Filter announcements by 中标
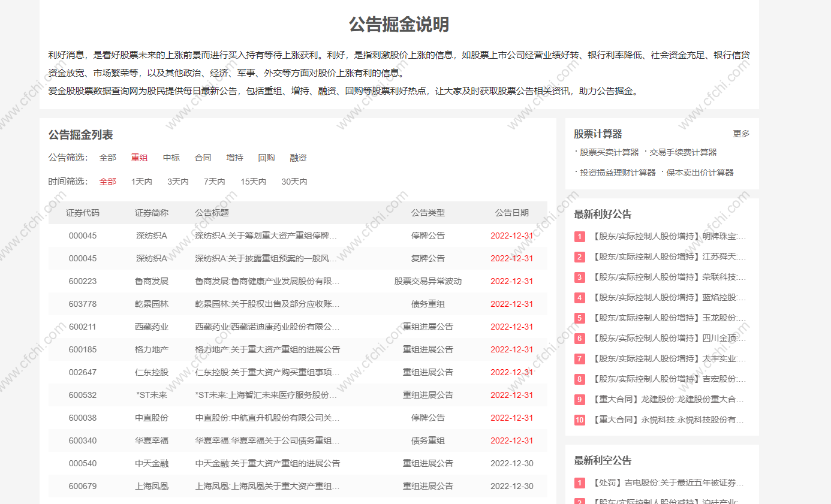This screenshot has width=831, height=504. click(171, 158)
